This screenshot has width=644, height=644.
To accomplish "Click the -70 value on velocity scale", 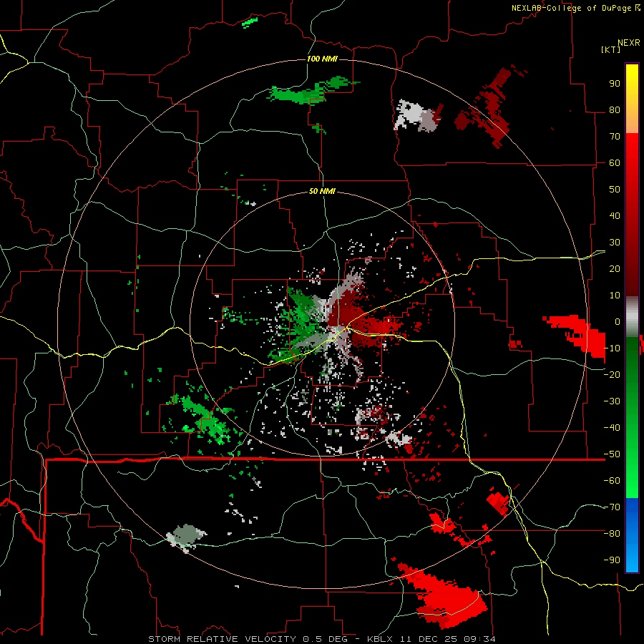I will pyautogui.click(x=612, y=507).
